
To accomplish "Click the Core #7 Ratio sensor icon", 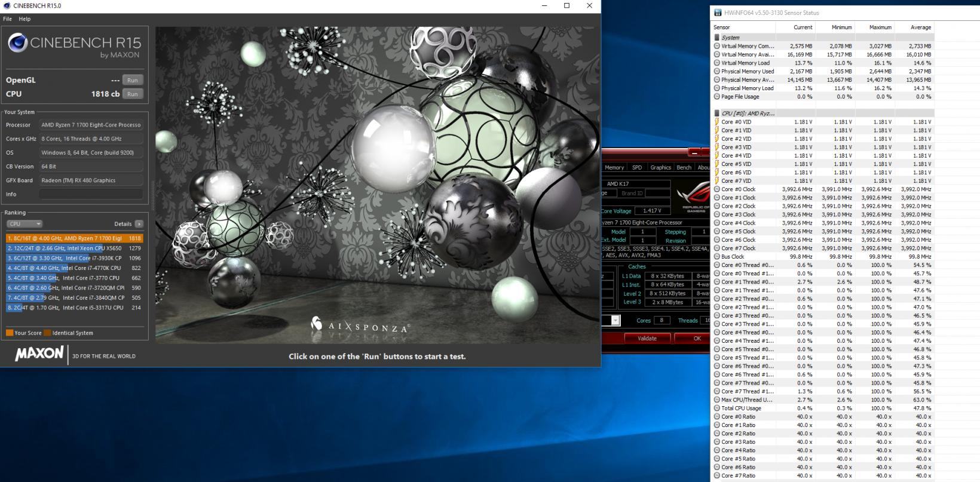I will pyautogui.click(x=717, y=475).
